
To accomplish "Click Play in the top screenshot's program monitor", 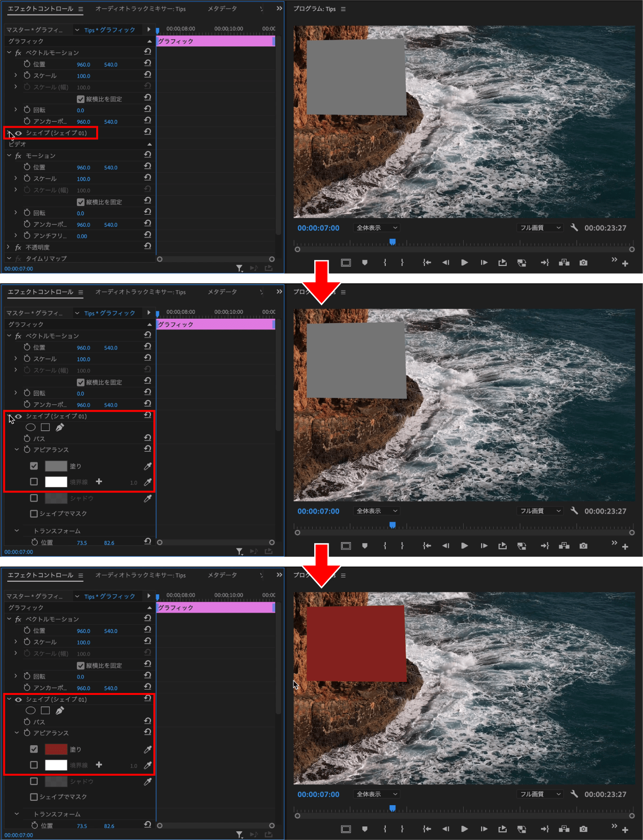I will tap(464, 263).
